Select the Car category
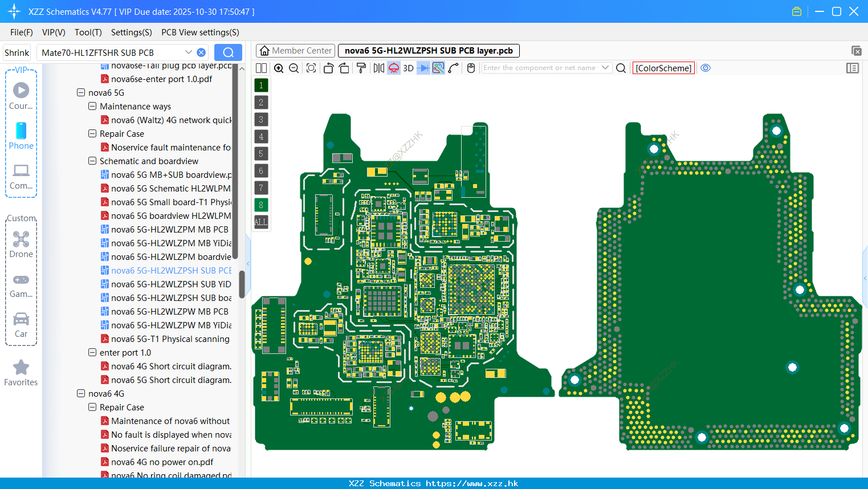The height and width of the screenshot is (489, 868). point(21,325)
